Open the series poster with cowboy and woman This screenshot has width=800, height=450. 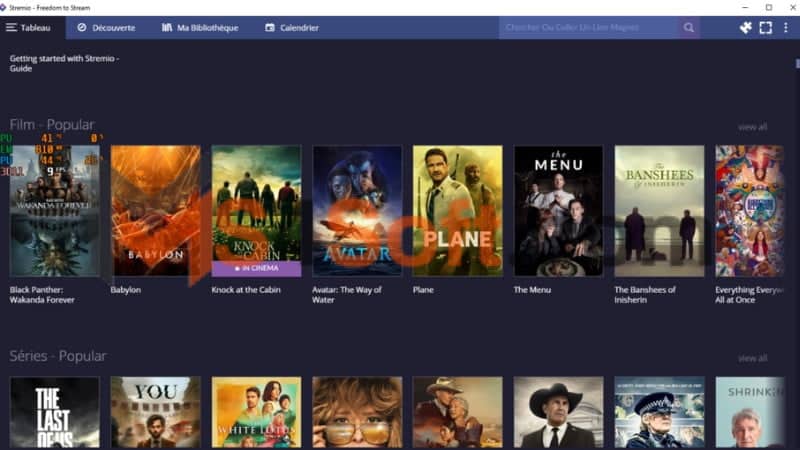[458, 412]
